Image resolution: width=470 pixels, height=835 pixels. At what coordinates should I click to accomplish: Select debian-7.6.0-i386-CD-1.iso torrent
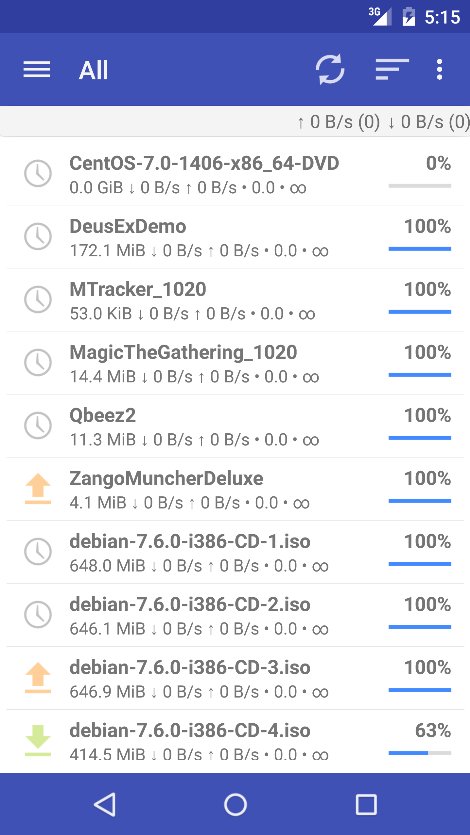pos(235,552)
